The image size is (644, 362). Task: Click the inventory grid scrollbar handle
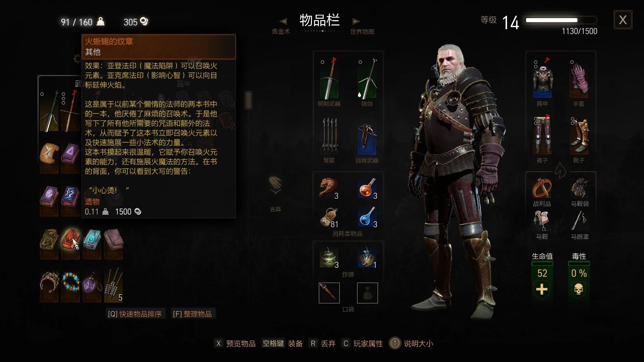click(248, 100)
